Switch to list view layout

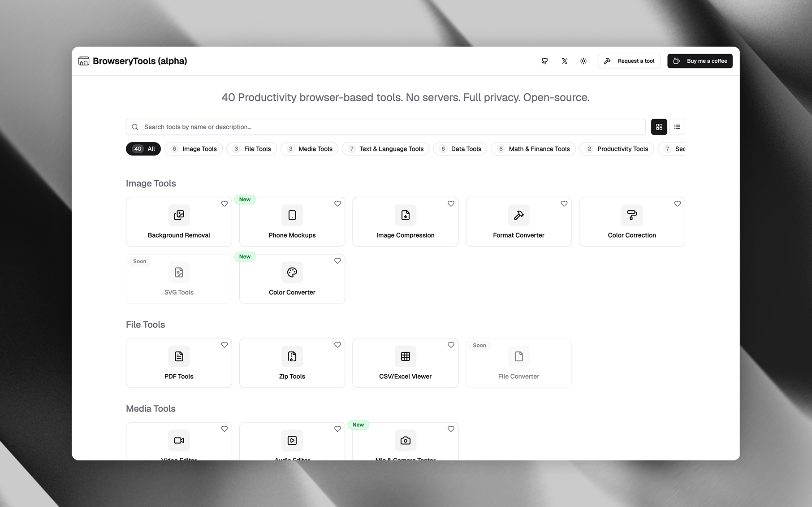pos(677,126)
